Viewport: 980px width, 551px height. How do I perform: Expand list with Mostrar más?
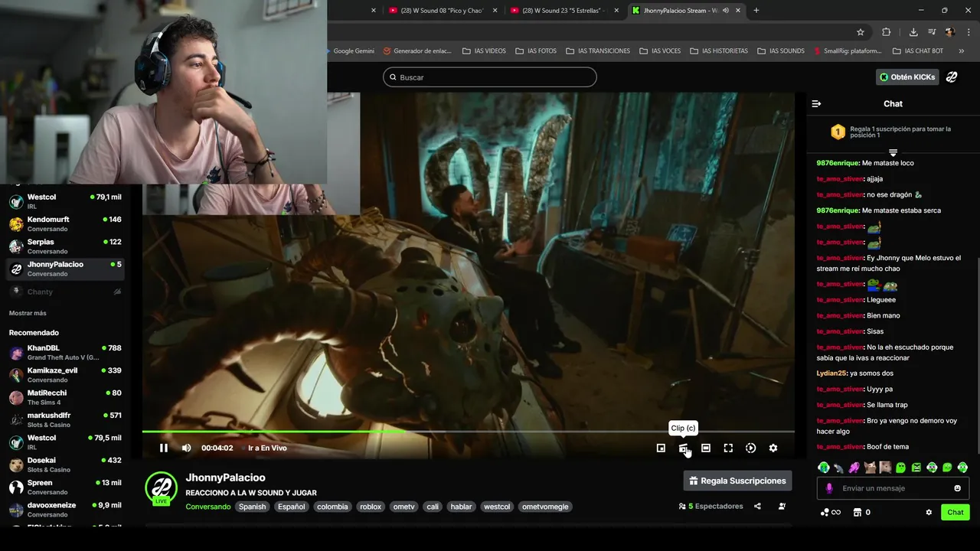tap(28, 313)
